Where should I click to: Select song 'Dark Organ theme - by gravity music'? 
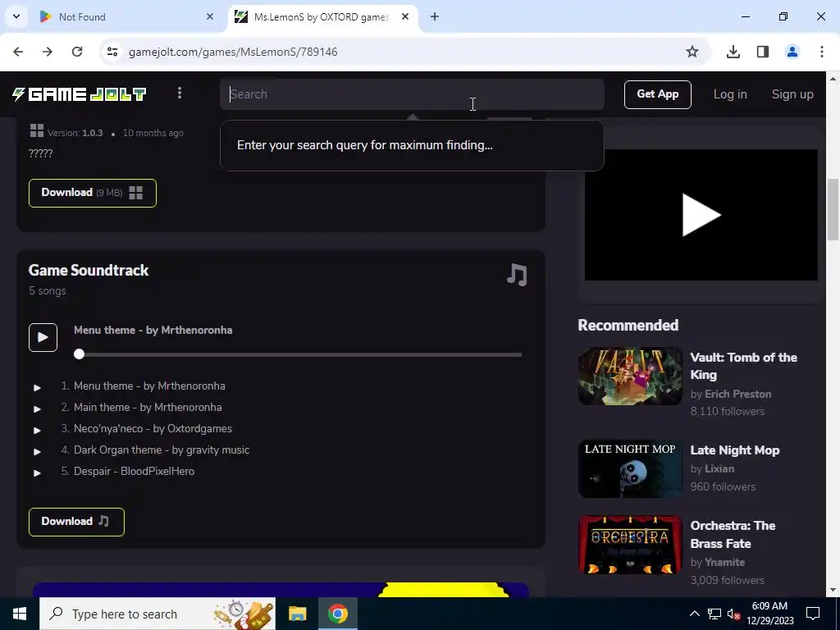click(x=162, y=450)
